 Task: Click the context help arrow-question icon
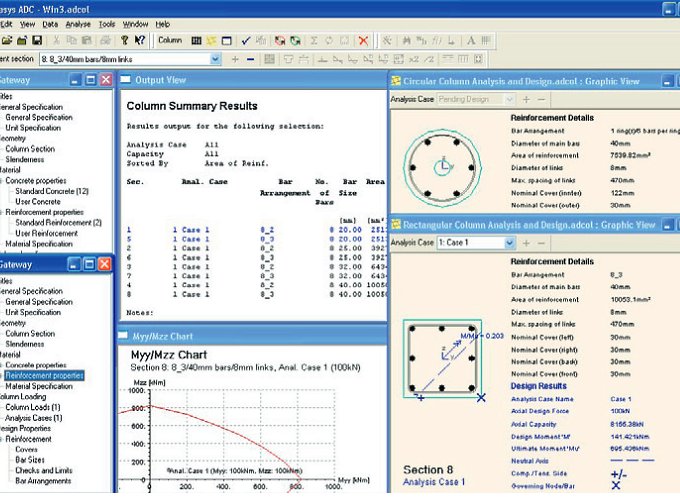tap(140, 40)
